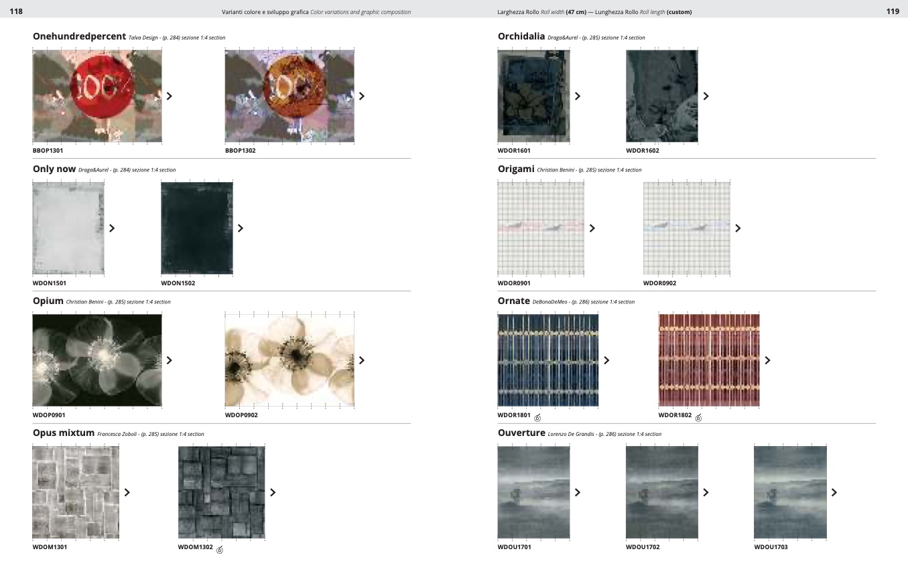Open the light Only now WDON1501 swatch
908x588 pixels.
coord(68,228)
